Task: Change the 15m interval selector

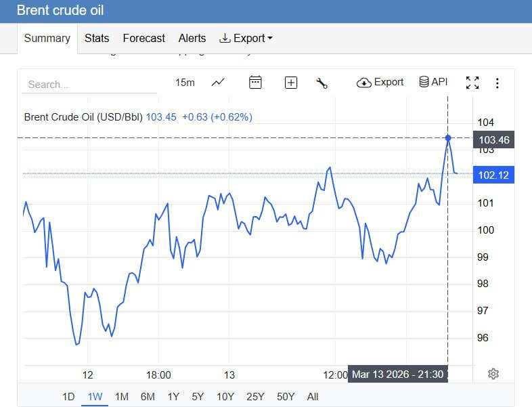Action: tap(185, 83)
